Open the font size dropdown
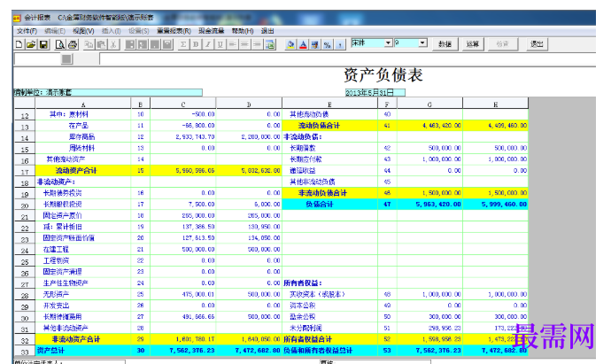 tap(423, 43)
